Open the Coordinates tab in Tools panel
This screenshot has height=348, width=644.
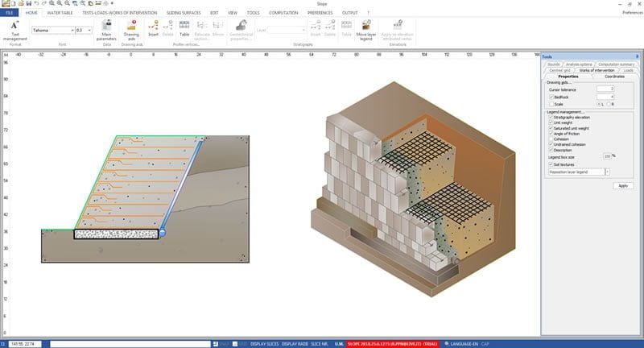613,77
